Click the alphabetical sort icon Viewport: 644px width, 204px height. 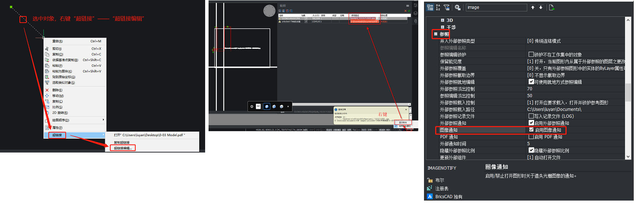pos(438,7)
